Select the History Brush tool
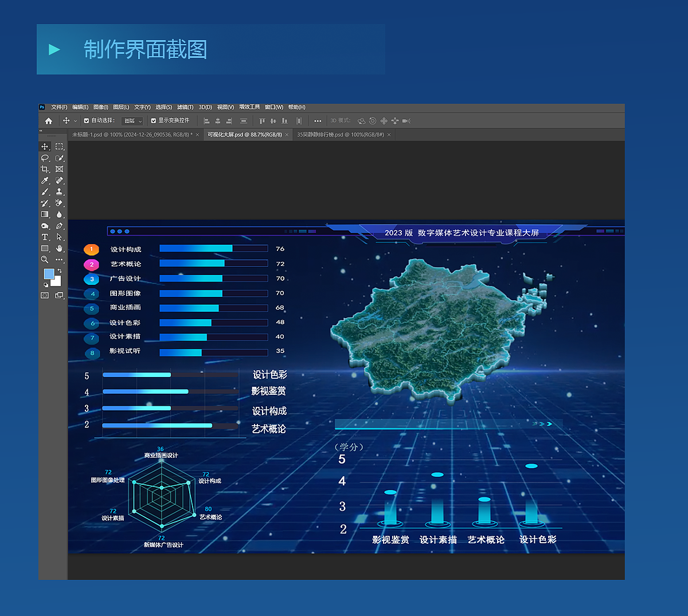This screenshot has height=616, width=688. tap(45, 203)
